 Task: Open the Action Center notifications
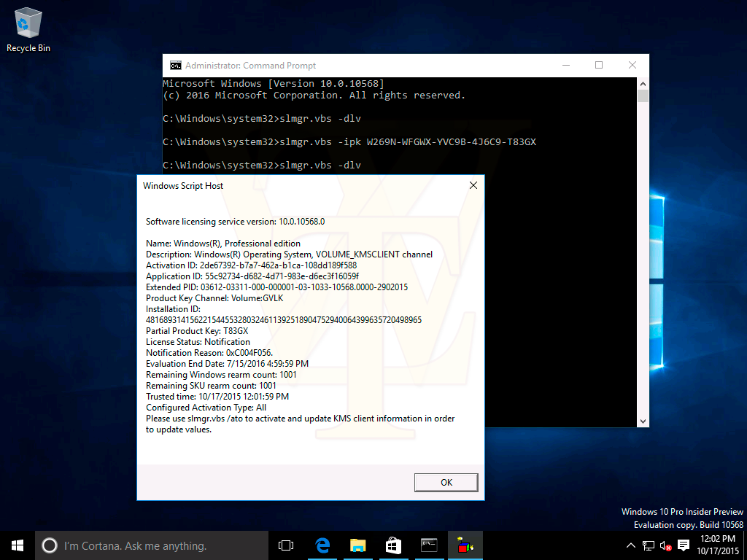[x=684, y=545]
